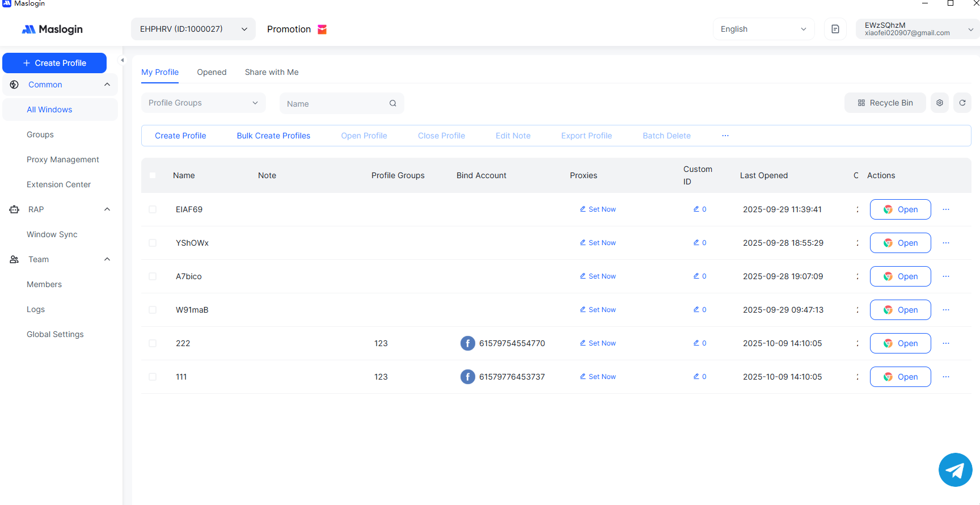Click the document icon beside language selector
Screen dimensions: 980x505
835,29
